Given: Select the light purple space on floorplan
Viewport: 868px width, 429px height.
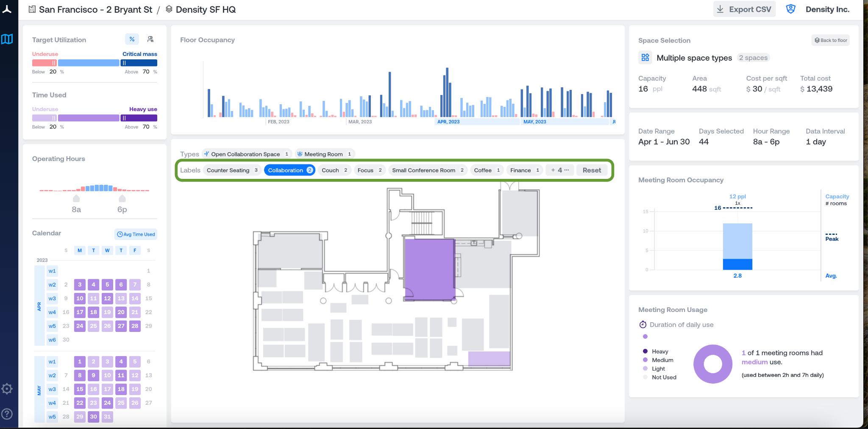Looking at the screenshot, I should [489, 359].
